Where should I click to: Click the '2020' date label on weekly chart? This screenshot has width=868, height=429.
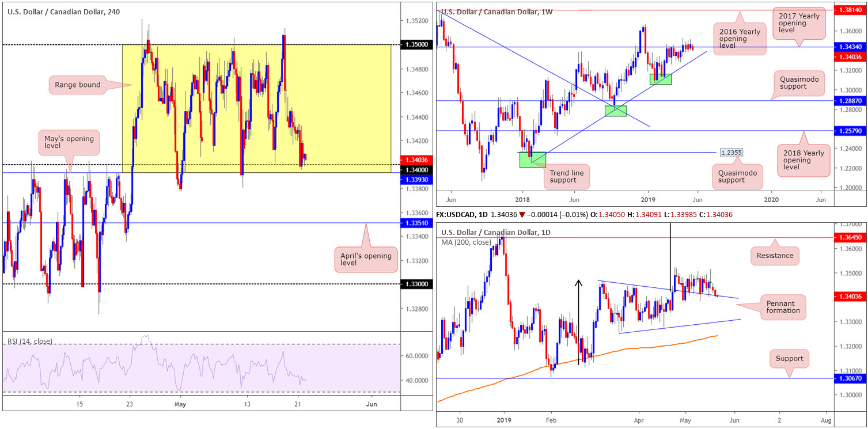(771, 199)
